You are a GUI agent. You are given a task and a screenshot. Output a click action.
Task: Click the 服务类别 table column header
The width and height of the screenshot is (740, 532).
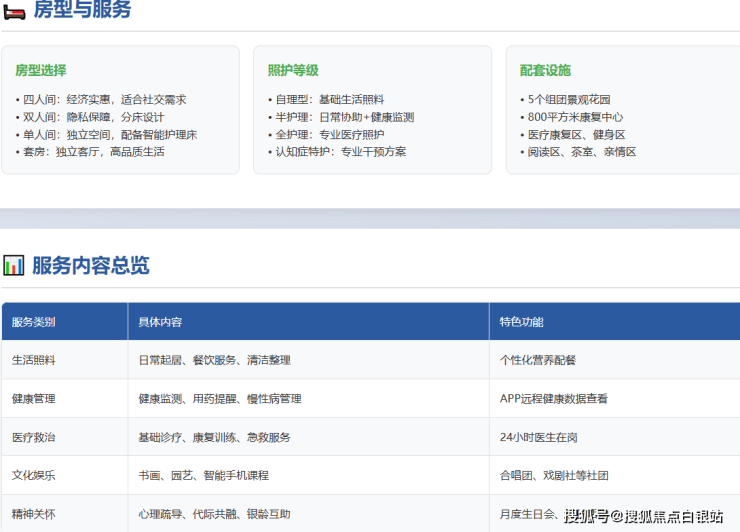pyautogui.click(x=34, y=322)
